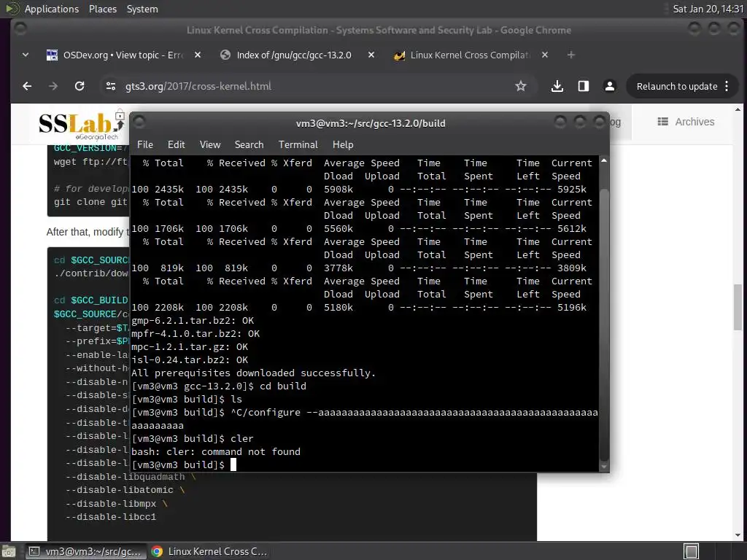Click terminal scrollbar up arrow
This screenshot has width=747, height=560.
pyautogui.click(x=603, y=160)
